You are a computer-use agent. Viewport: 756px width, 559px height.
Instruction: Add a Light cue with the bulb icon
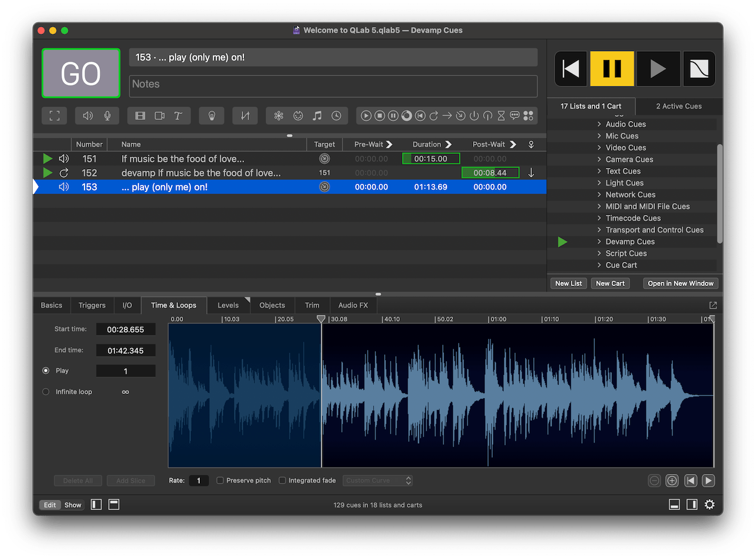[211, 115]
